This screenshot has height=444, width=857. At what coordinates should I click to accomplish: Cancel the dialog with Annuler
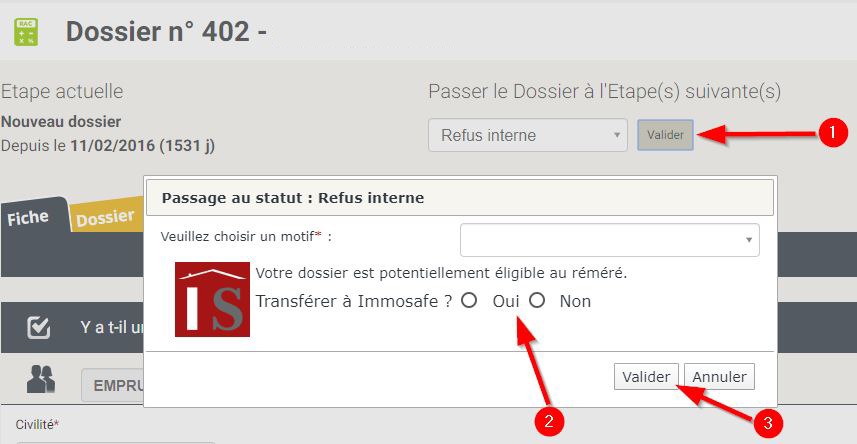[x=719, y=377]
